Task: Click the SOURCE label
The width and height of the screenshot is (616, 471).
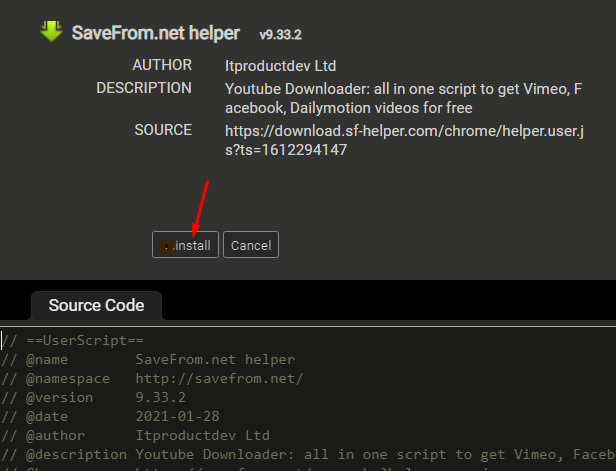Action: coord(163,130)
